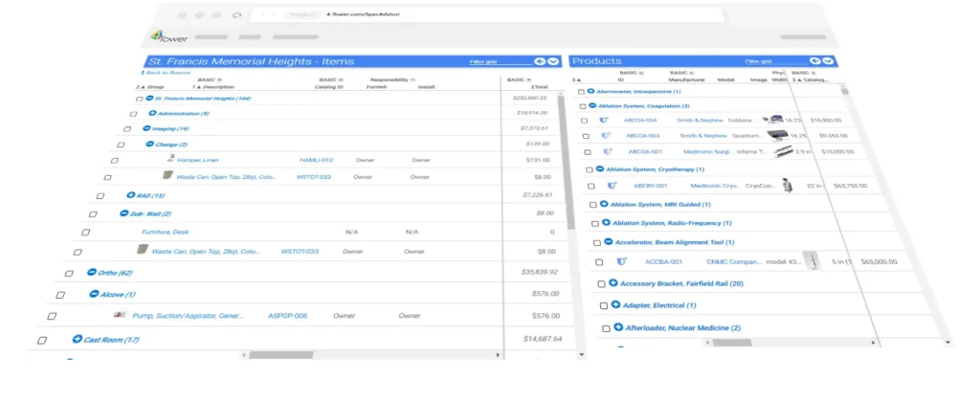Open catalog ID link HAMLI-010
The height and width of the screenshot is (402, 980).
click(316, 160)
